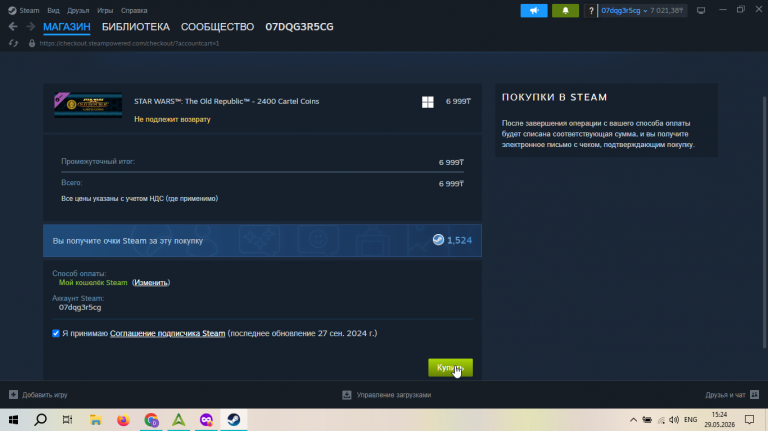The image size is (768, 431).
Task: Uncheck the Steam subscriber agreement checkbox
Action: tap(56, 333)
